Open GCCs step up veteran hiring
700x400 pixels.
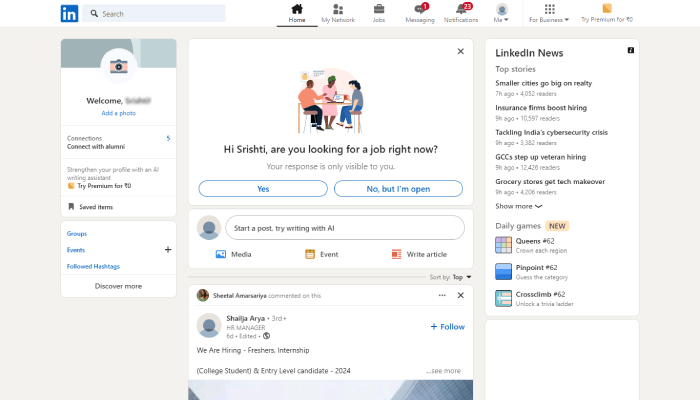(x=540, y=157)
